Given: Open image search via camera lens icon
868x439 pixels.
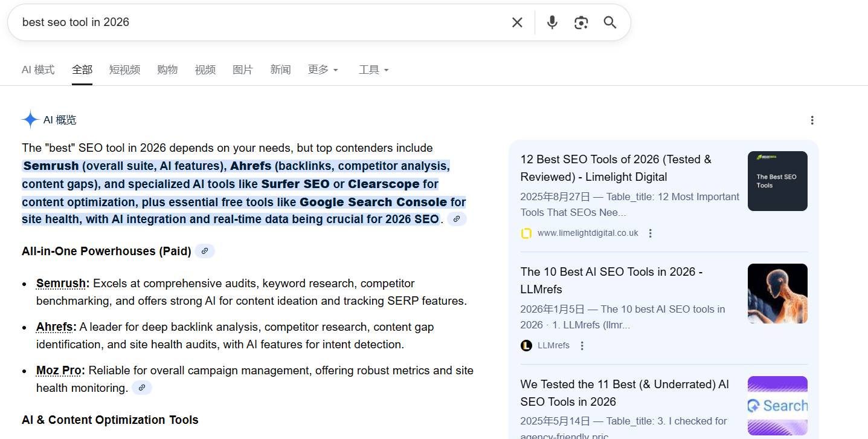Looking at the screenshot, I should tap(580, 22).
